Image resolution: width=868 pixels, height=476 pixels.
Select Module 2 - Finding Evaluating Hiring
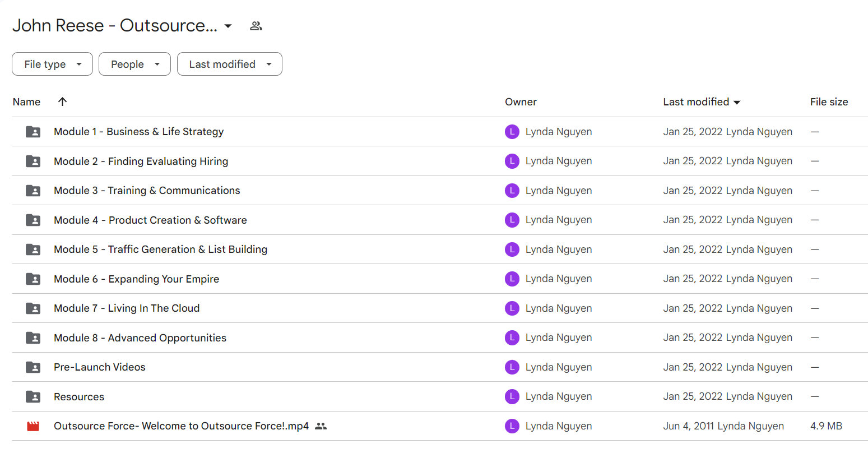[x=141, y=161]
